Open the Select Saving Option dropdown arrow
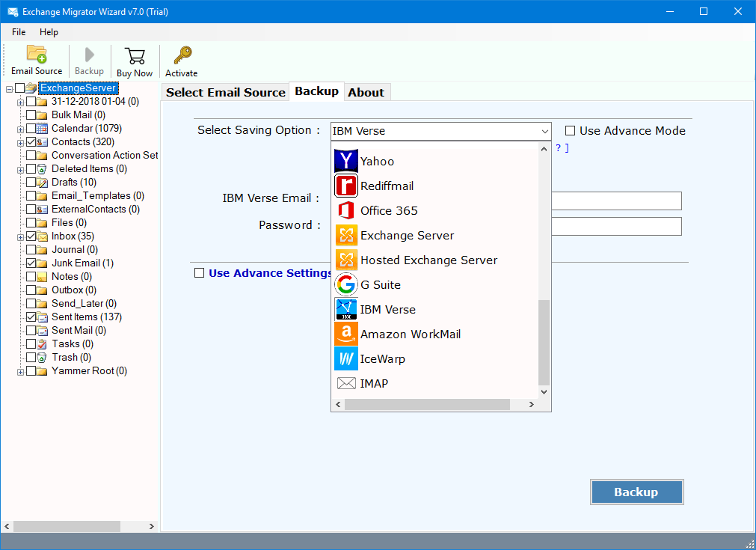The height and width of the screenshot is (550, 756). click(x=544, y=131)
